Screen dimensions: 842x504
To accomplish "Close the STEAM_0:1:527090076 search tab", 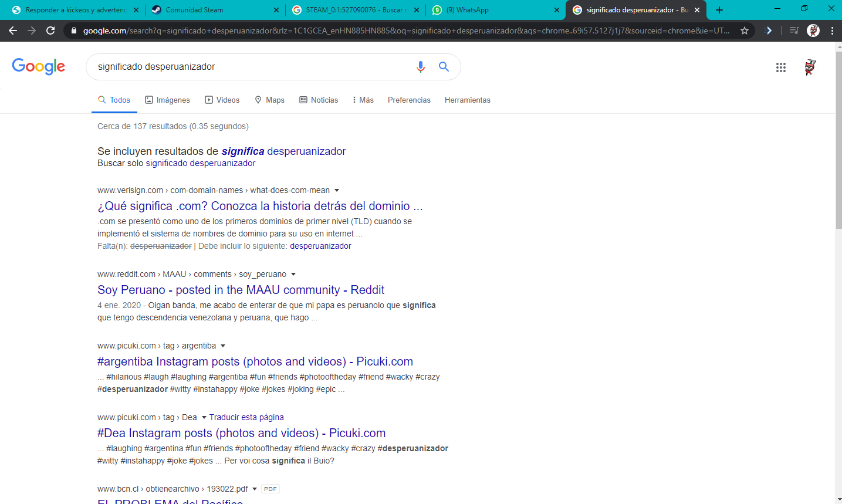I will pyautogui.click(x=417, y=10).
